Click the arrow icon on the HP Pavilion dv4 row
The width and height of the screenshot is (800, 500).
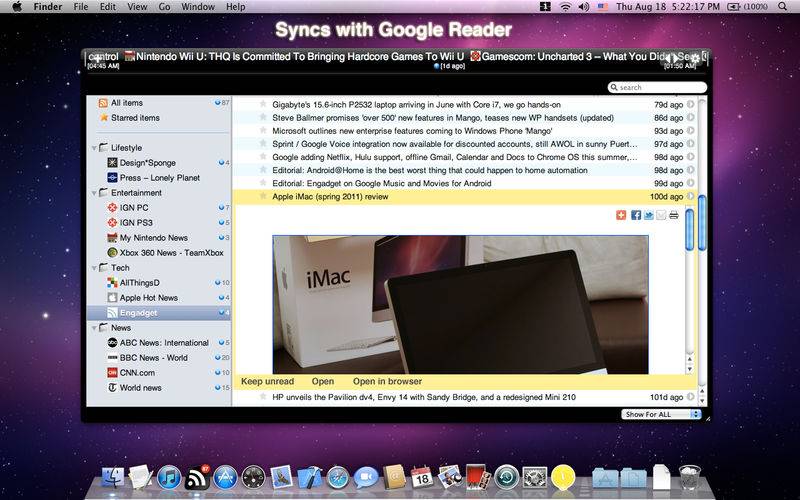tap(690, 397)
